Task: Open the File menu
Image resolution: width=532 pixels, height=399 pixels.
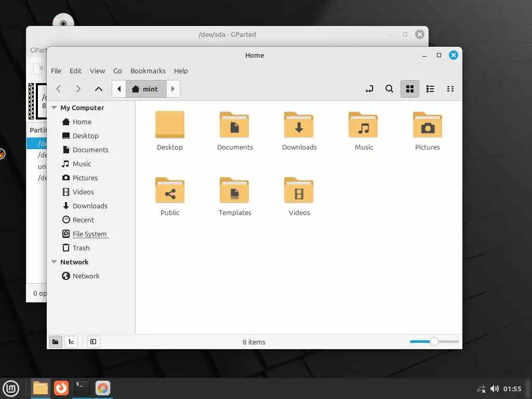Action: [x=56, y=71]
